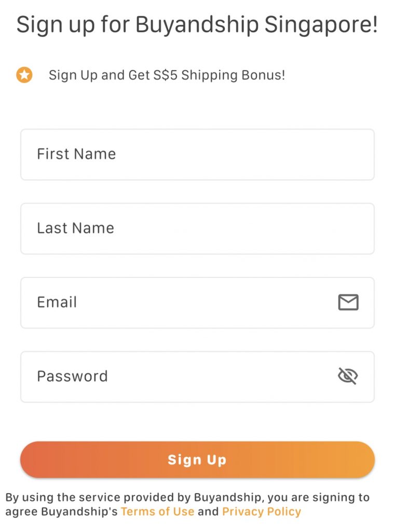Click the word 'Singapore!' in the title
This screenshot has height=532, width=395.
(x=321, y=24)
